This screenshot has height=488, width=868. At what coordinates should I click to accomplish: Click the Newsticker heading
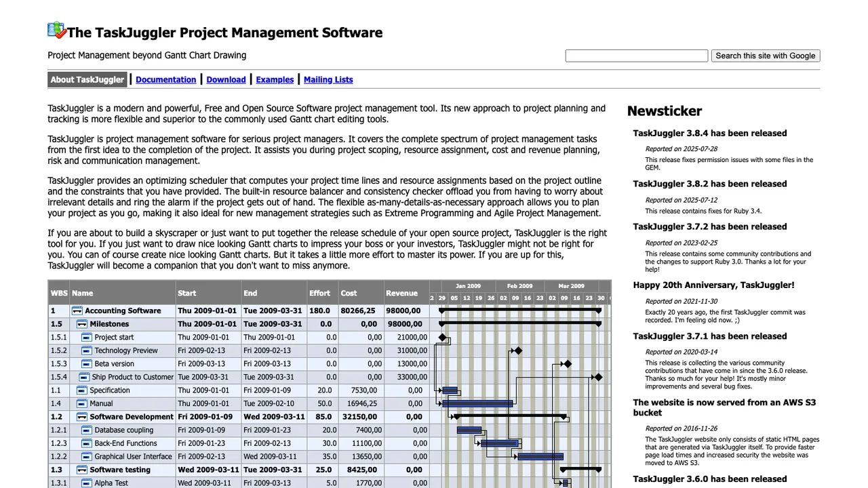[665, 111]
